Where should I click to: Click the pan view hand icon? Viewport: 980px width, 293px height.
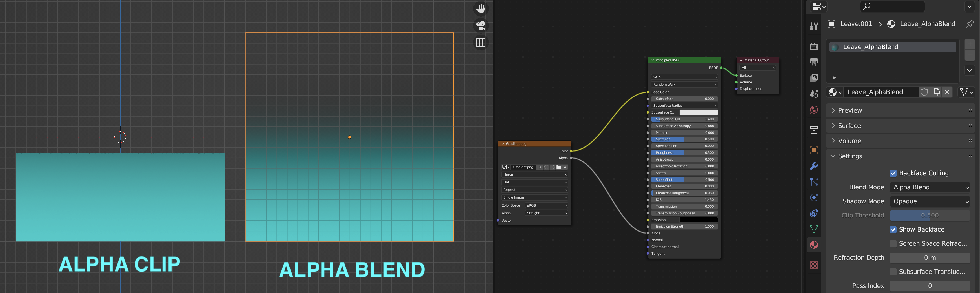point(481,8)
